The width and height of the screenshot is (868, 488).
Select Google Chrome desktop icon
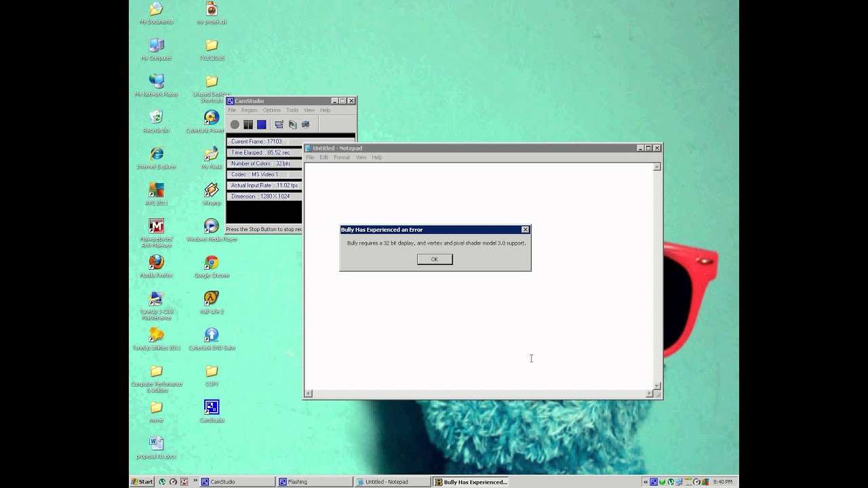pos(212,266)
